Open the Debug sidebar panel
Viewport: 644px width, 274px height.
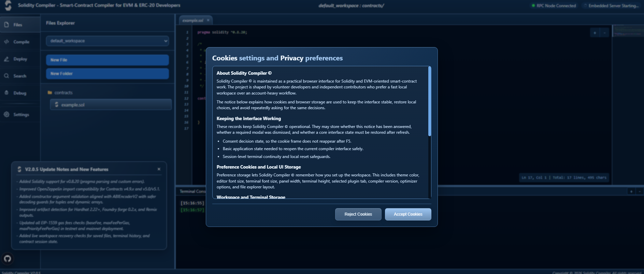[x=20, y=93]
